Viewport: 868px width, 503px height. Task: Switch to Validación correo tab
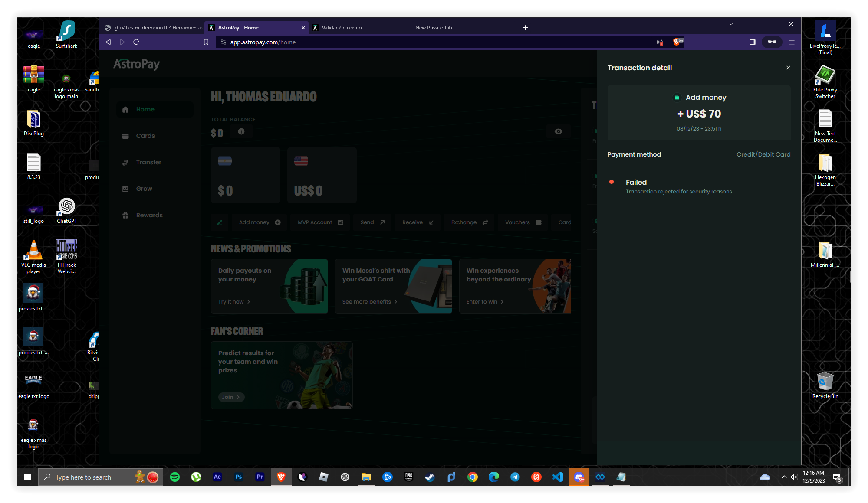pyautogui.click(x=342, y=28)
